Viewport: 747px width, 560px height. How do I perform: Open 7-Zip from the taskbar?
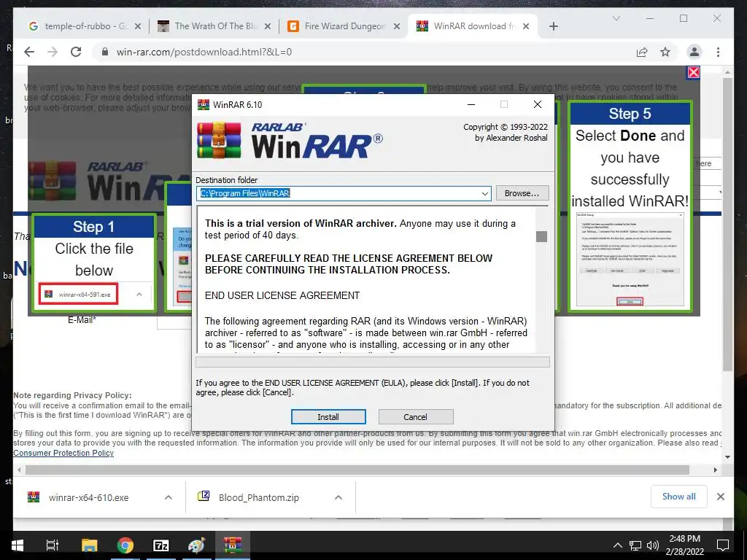161,545
